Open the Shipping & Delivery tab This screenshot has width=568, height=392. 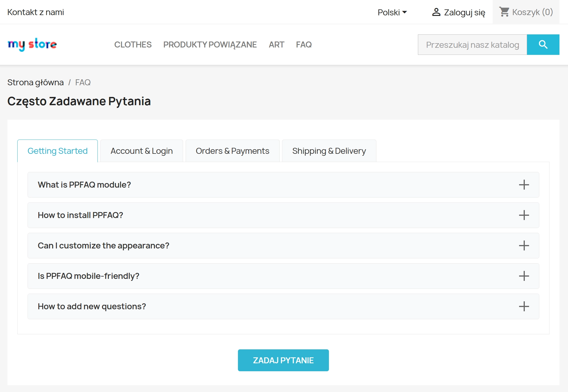pyautogui.click(x=329, y=151)
